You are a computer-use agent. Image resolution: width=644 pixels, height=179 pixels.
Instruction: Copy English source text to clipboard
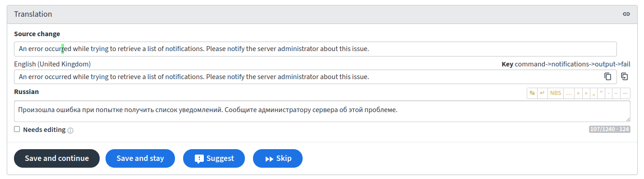tap(608, 76)
